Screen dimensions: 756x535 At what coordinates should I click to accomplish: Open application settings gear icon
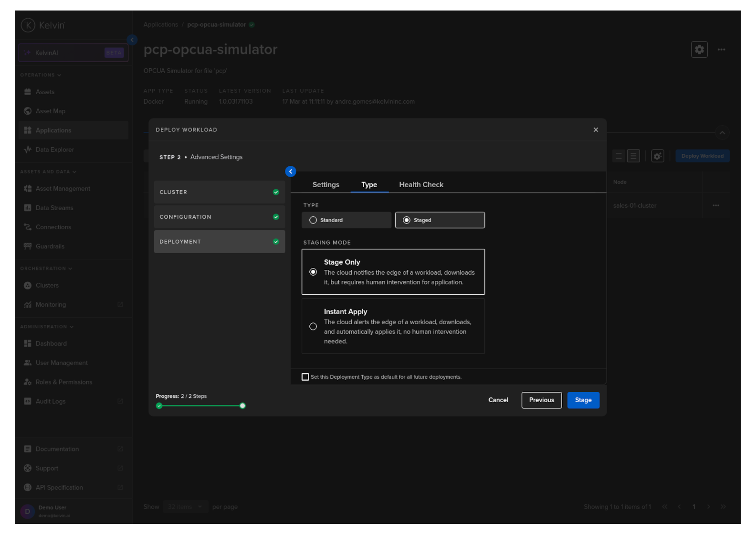click(x=699, y=50)
